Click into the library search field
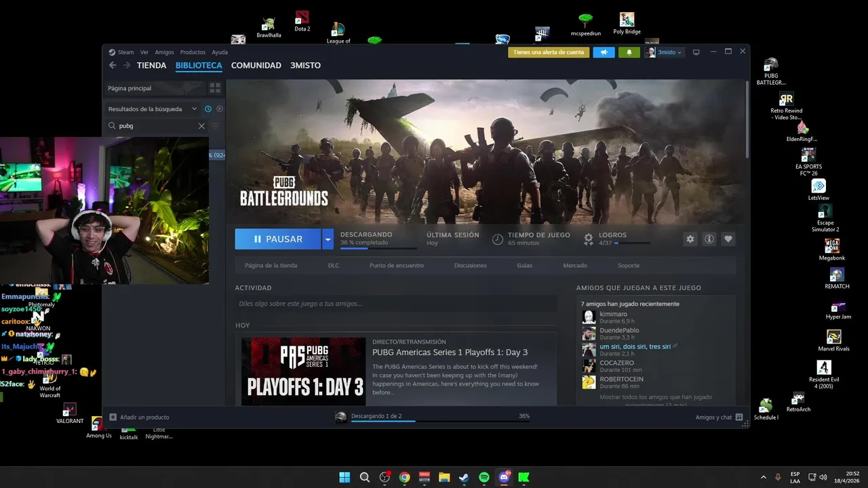 point(157,126)
